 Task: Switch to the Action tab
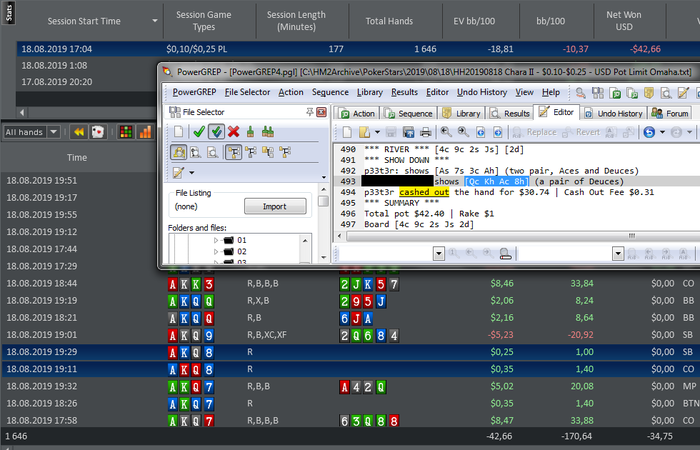357,113
